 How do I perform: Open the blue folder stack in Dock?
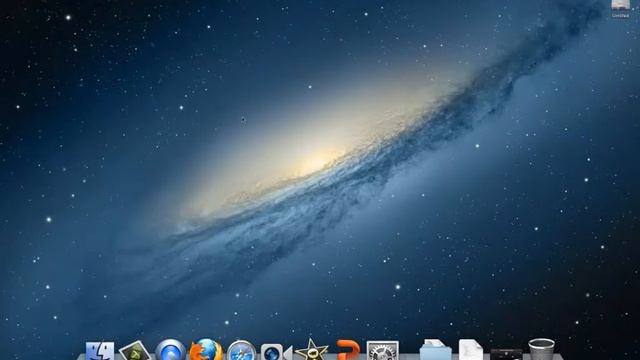point(436,350)
